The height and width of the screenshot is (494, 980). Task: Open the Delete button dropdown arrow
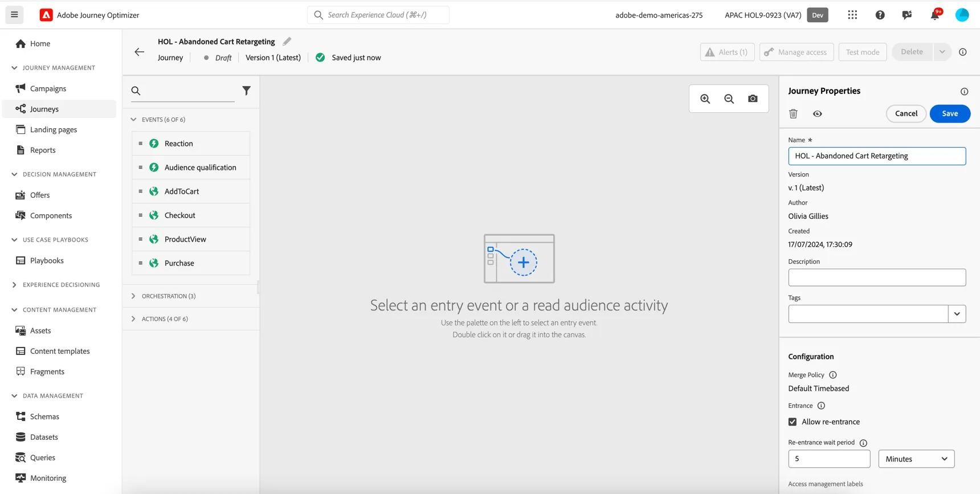click(x=942, y=52)
